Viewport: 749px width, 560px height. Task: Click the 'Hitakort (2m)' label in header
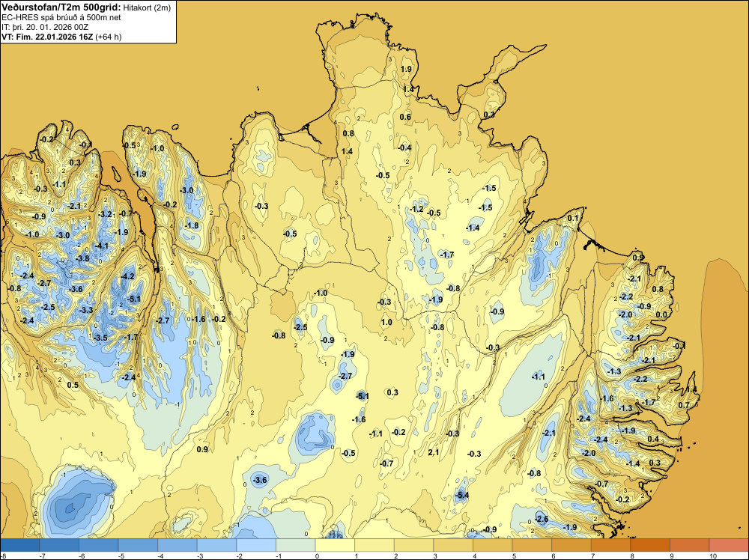(x=147, y=7)
